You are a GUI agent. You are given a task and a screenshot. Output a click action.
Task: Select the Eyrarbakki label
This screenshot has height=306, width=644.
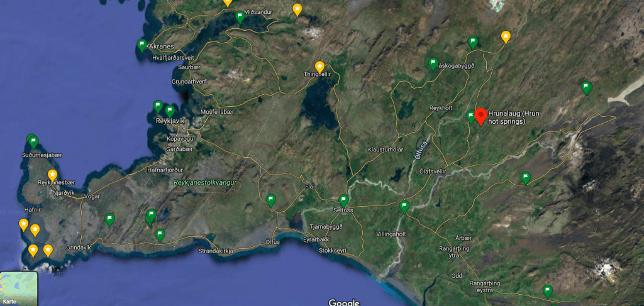[317, 239]
